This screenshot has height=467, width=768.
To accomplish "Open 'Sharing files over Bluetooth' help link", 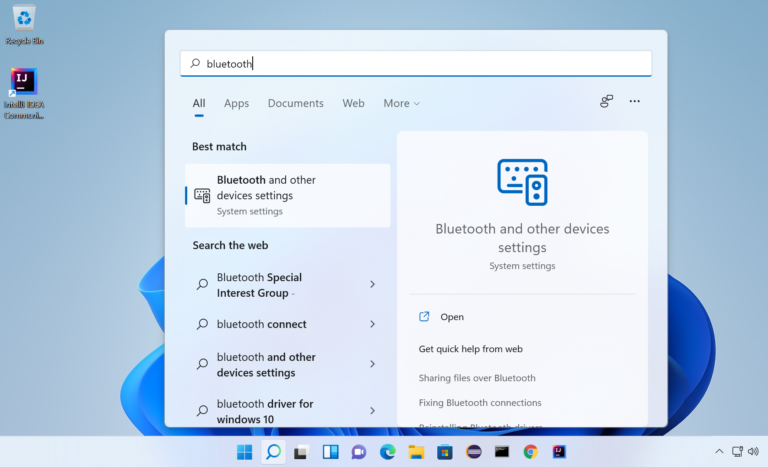I will pos(477,378).
